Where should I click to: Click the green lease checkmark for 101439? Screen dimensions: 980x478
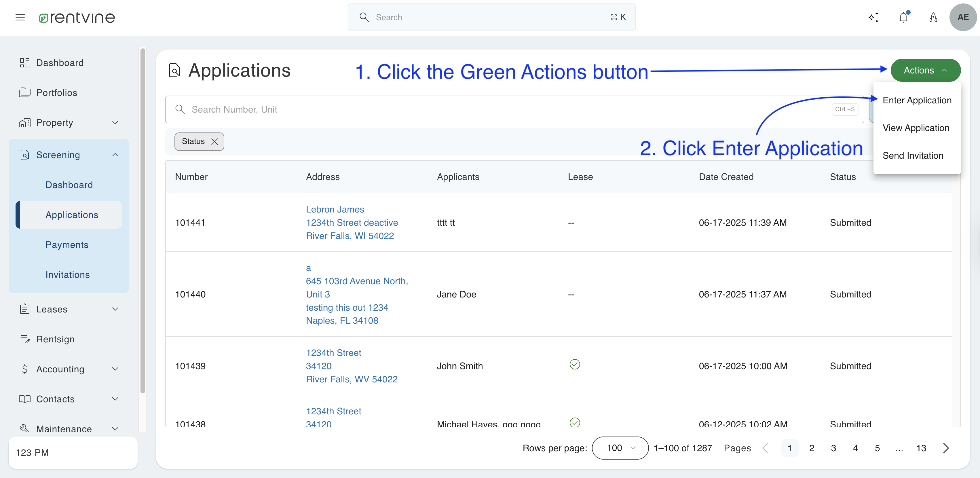point(575,365)
